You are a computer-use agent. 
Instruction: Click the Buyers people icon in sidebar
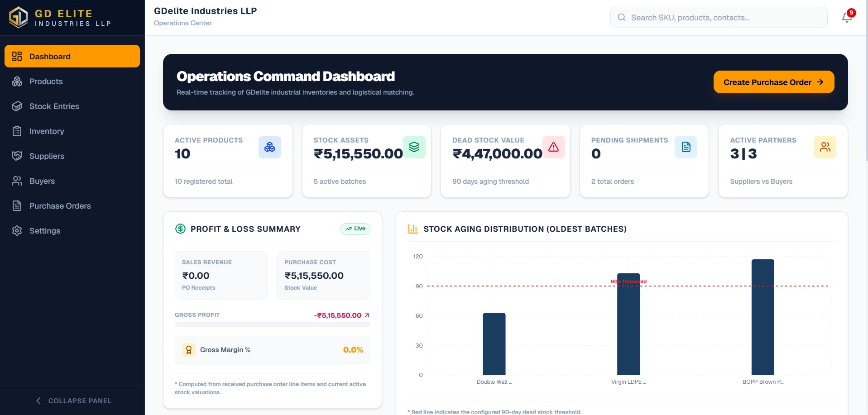click(17, 181)
